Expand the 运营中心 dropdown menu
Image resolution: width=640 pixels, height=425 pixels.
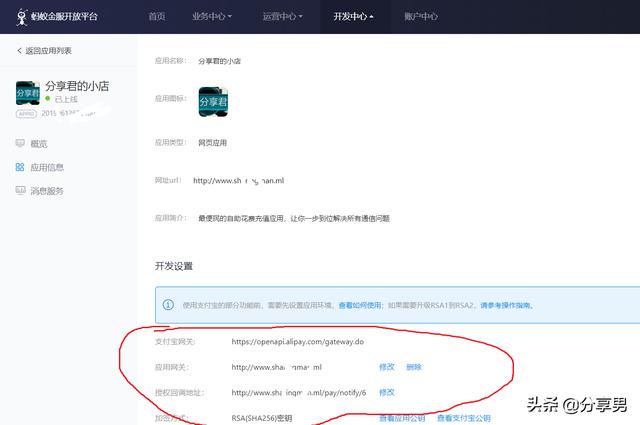282,16
